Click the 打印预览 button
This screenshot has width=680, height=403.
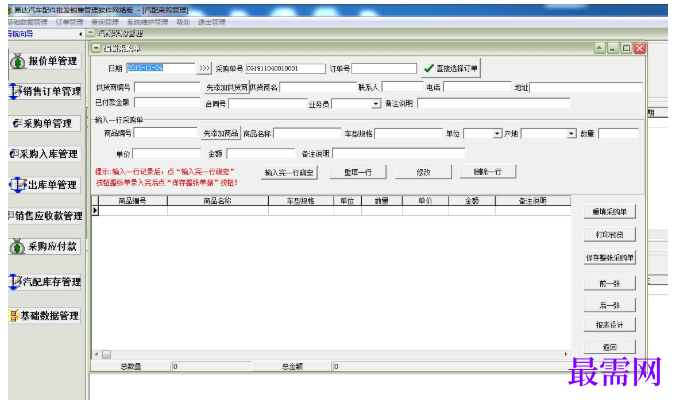tap(609, 235)
